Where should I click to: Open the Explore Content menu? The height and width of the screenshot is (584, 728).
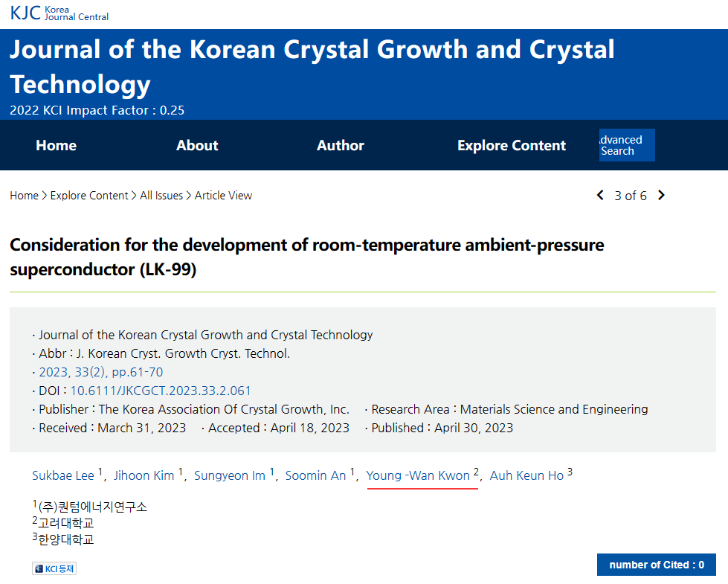click(512, 146)
